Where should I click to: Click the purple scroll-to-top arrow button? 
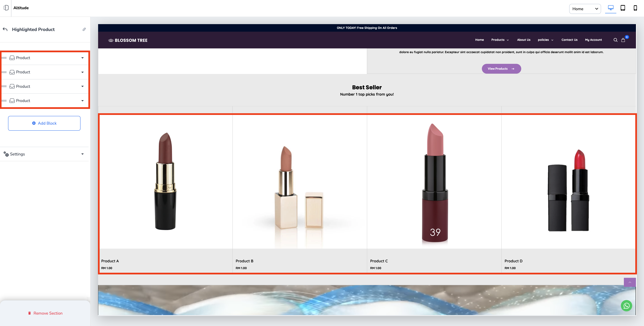pyautogui.click(x=630, y=282)
